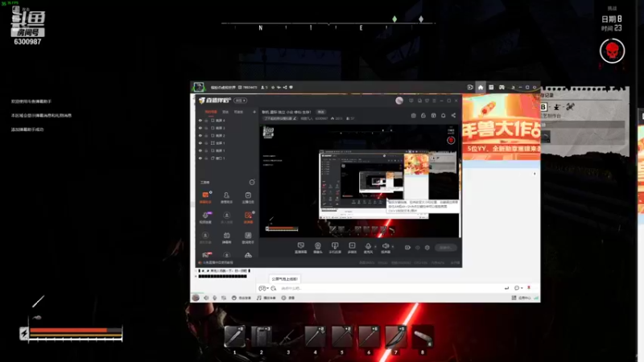This screenshot has height=362, width=644.
Task: Click the microphone icon in YY bottom bar
Action: (214, 298)
